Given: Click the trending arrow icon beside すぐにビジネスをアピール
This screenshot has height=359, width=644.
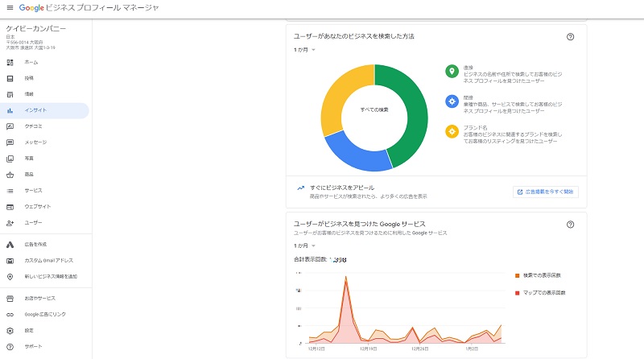Looking at the screenshot, I should (300, 188).
